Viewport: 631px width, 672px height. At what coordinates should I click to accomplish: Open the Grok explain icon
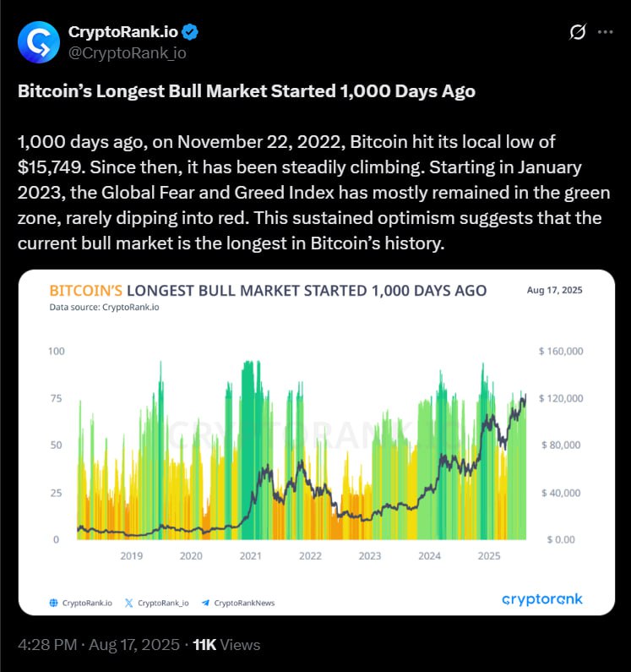[x=578, y=32]
